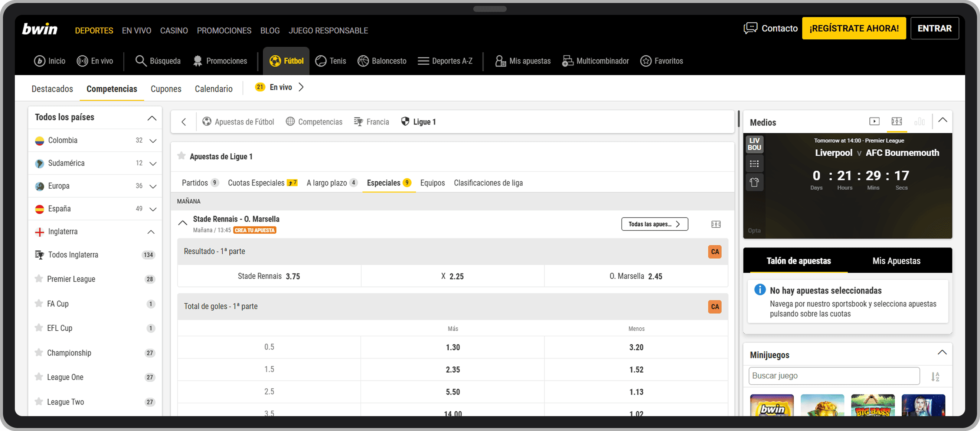Viewport: 980px width, 431px height.
Task: Open the match list icon in Medios
Action: pos(754,164)
